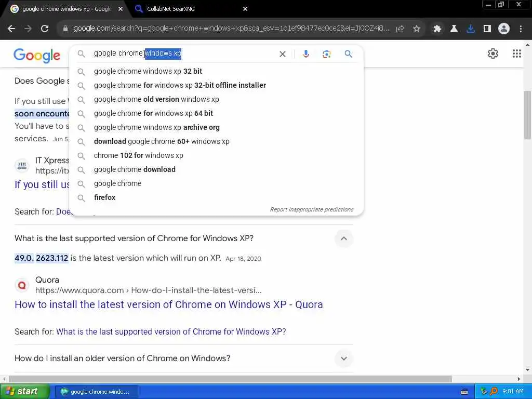Image resolution: width=532 pixels, height=399 pixels.
Task: Go back with the browser back arrow
Action: click(x=11, y=29)
